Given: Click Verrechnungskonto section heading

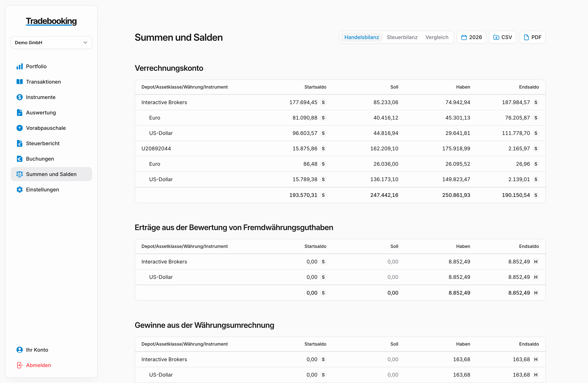Looking at the screenshot, I should coord(169,68).
